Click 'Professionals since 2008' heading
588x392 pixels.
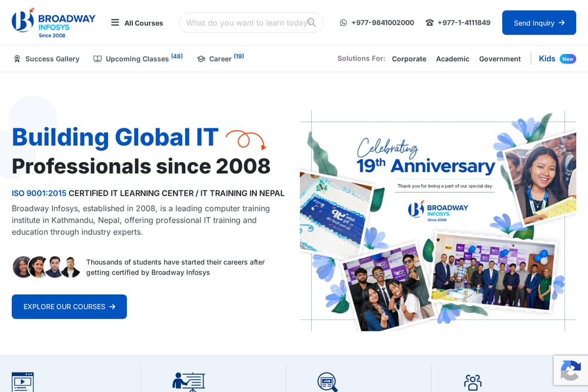(141, 166)
